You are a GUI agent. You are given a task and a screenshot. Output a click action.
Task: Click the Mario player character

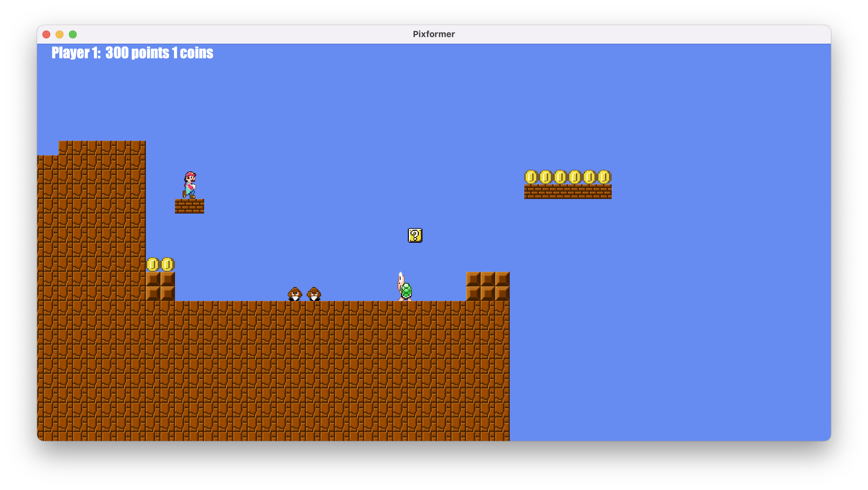190,185
